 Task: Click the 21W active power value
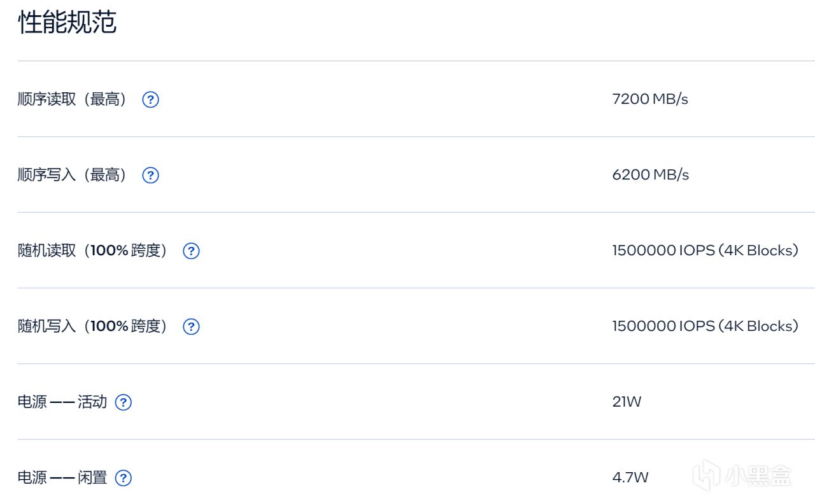coord(627,402)
